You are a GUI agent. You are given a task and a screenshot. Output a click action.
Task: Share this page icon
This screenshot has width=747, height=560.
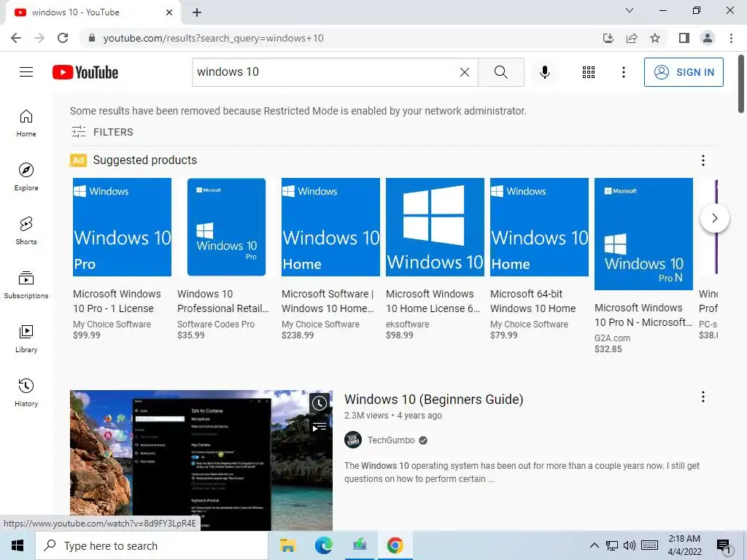click(632, 38)
